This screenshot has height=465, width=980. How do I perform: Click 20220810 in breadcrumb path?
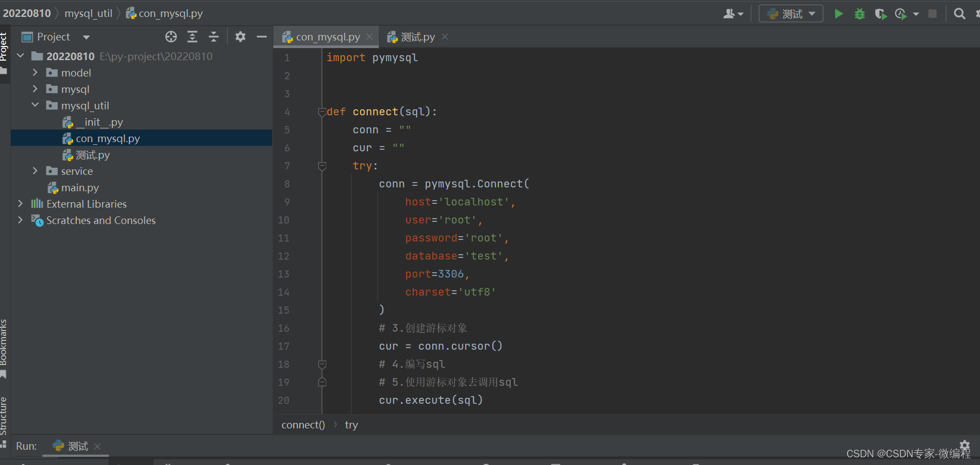click(x=27, y=13)
